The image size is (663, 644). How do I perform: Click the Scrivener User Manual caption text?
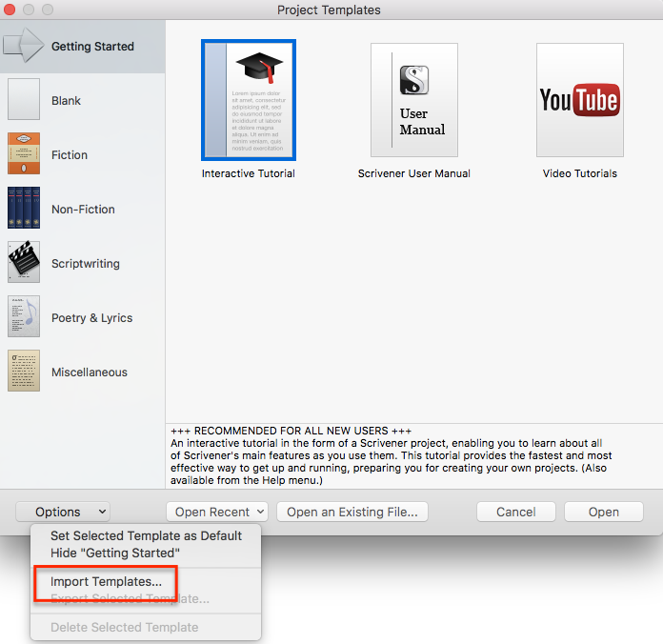point(414,173)
